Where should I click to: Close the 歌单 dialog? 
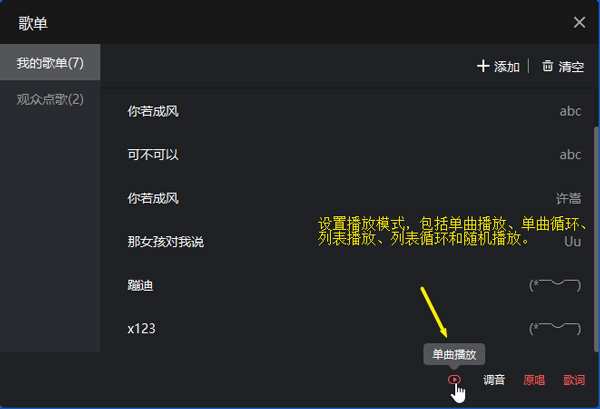(x=579, y=22)
